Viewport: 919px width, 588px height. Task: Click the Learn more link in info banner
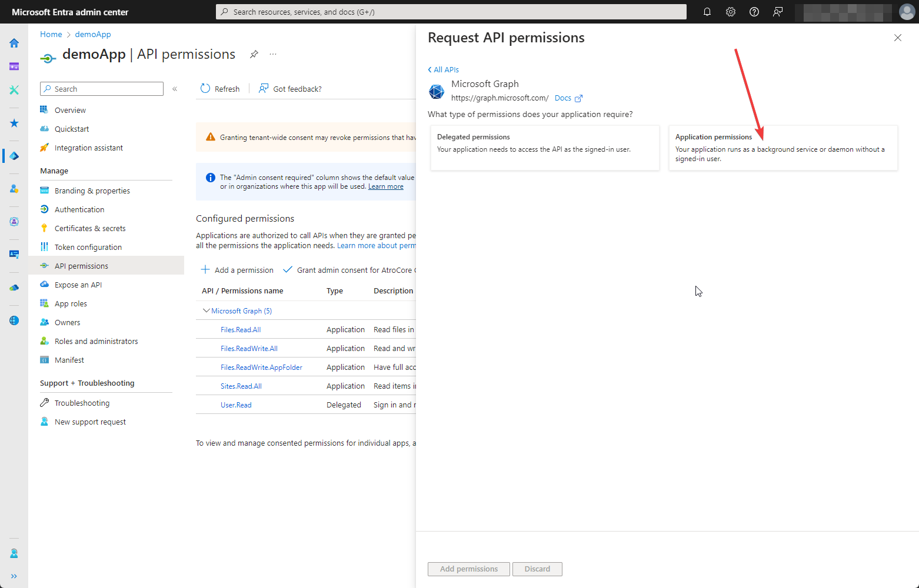[x=386, y=186]
